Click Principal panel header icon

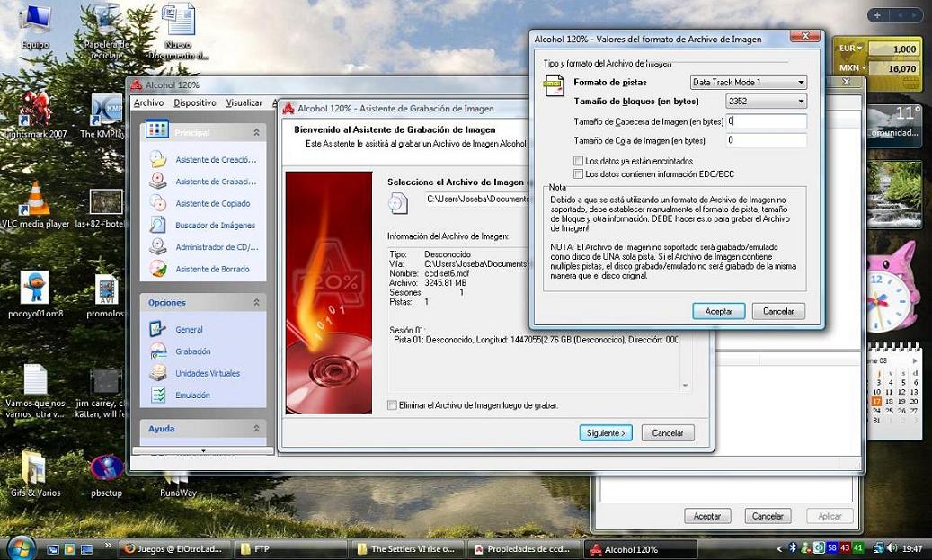[157, 129]
